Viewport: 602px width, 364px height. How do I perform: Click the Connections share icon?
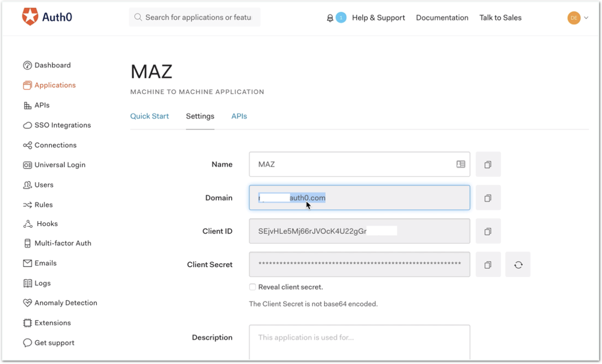(x=27, y=145)
